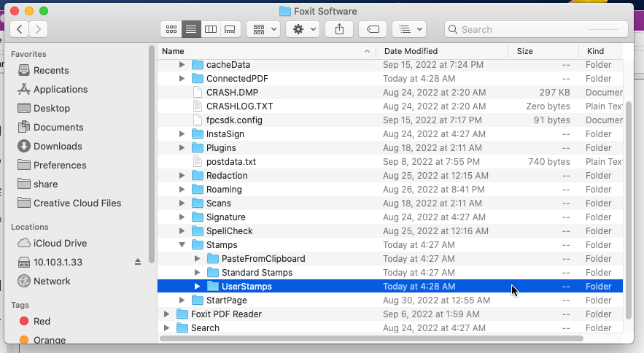
Task: Expand the Redaction folder
Action: pos(182,176)
